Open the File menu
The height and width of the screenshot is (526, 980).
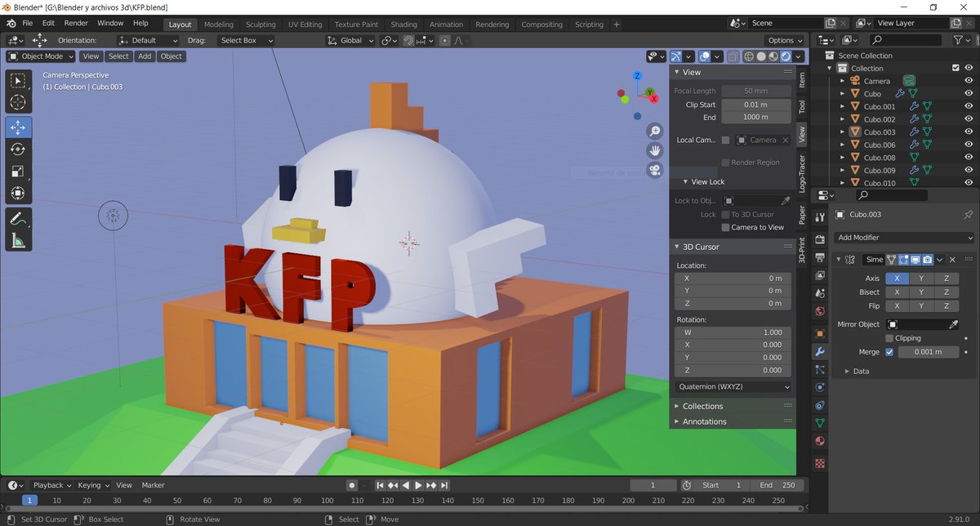pos(28,23)
